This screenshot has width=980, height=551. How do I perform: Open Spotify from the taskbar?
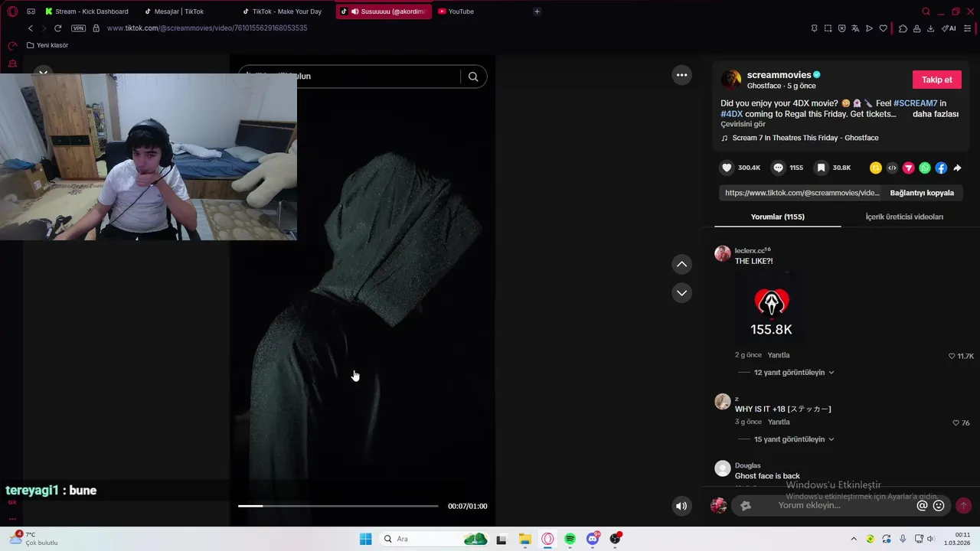point(570,539)
